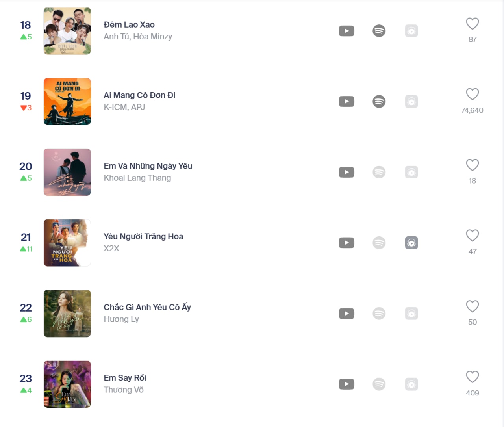Like Em Say Rồi with heart icon
Image resolution: width=504 pixels, height=427 pixels.
tap(472, 377)
